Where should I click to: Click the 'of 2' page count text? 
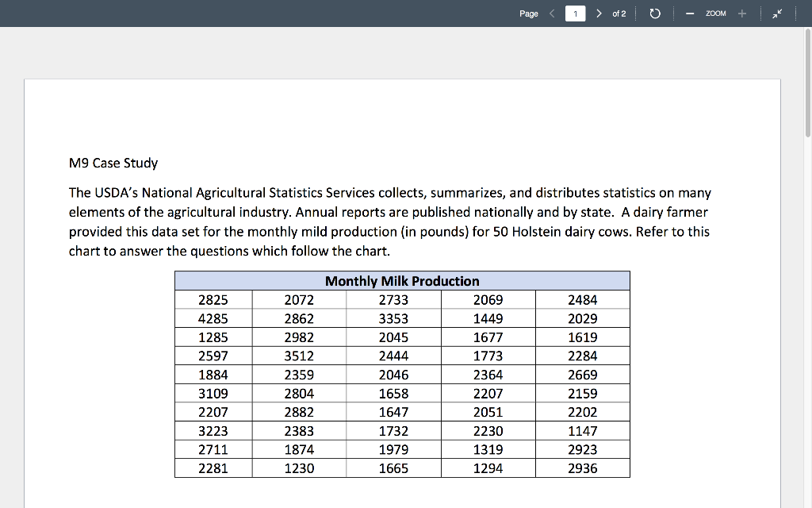click(619, 13)
